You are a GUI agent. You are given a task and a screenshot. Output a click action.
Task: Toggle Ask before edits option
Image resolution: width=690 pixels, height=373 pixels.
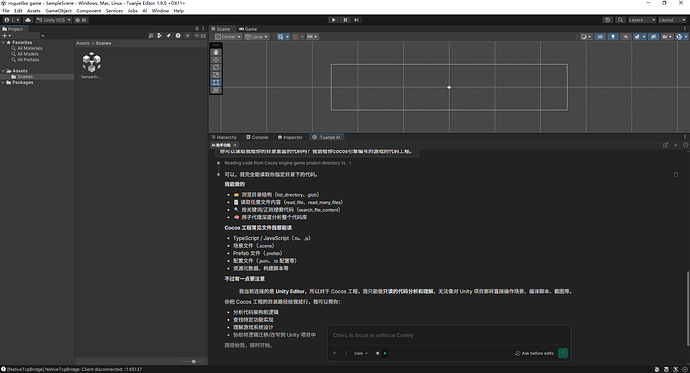pos(534,353)
